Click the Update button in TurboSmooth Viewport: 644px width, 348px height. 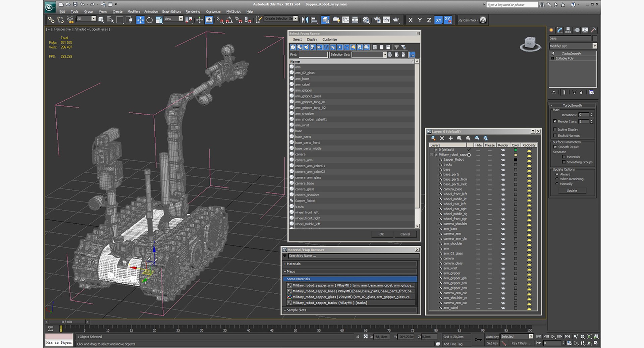572,190
